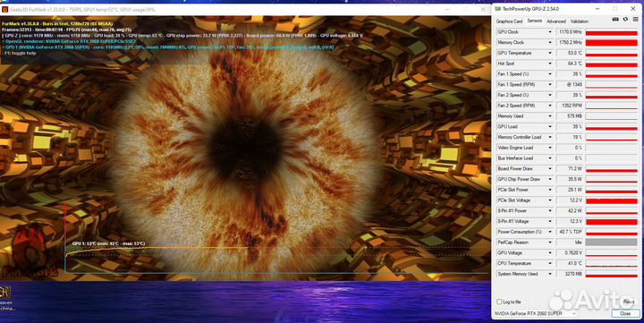
Task: Open the System Memory Used dropdown
Action: point(550,274)
